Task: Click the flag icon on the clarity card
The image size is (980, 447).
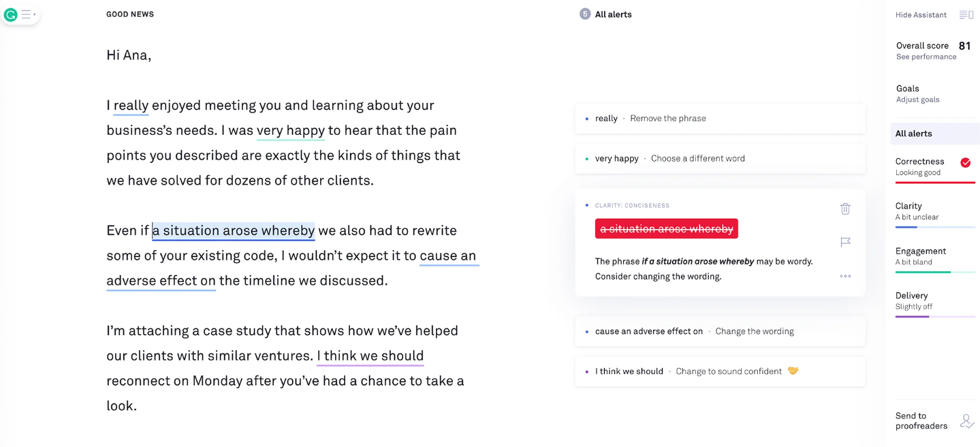Action: (845, 242)
